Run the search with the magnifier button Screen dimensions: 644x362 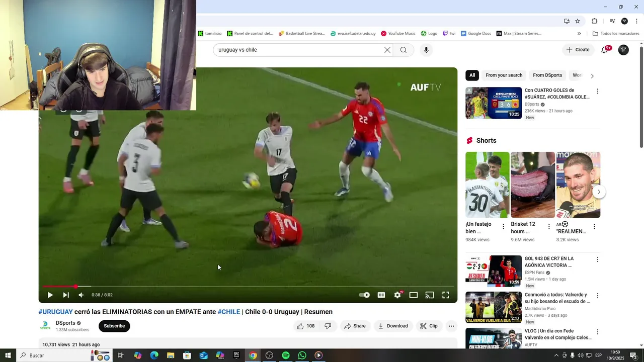coord(404,50)
